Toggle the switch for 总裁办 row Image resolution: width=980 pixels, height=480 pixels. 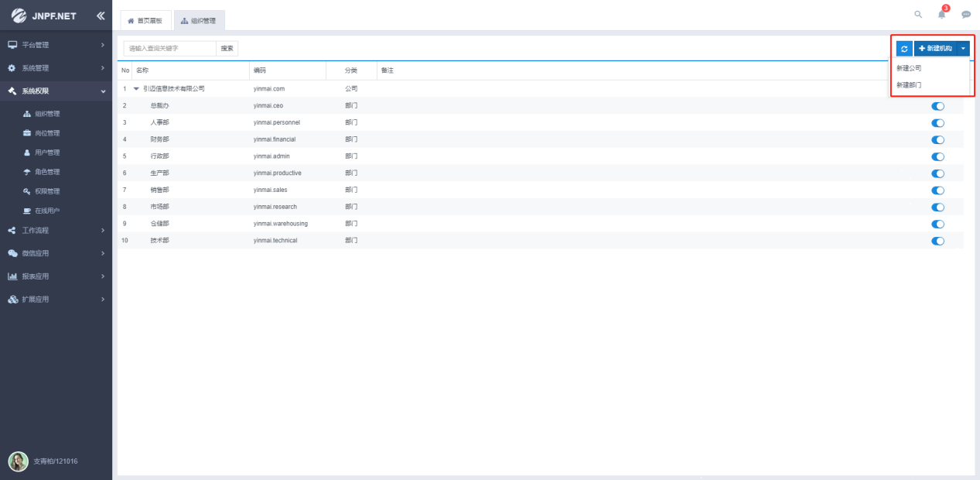point(938,106)
